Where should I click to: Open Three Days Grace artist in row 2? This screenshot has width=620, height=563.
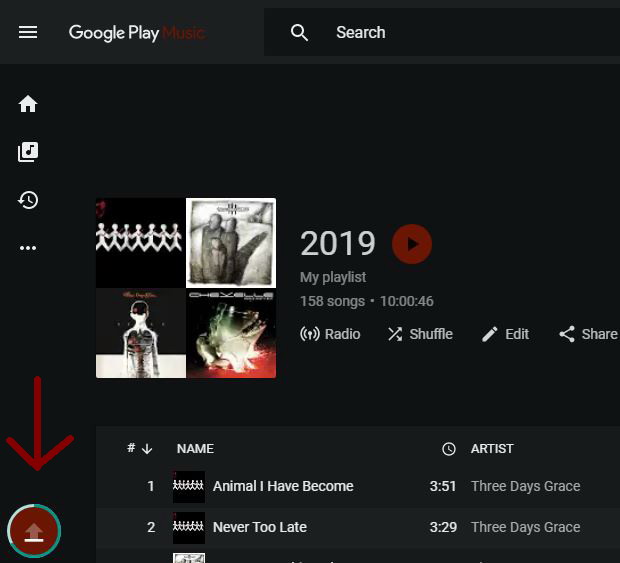pyautogui.click(x=525, y=527)
